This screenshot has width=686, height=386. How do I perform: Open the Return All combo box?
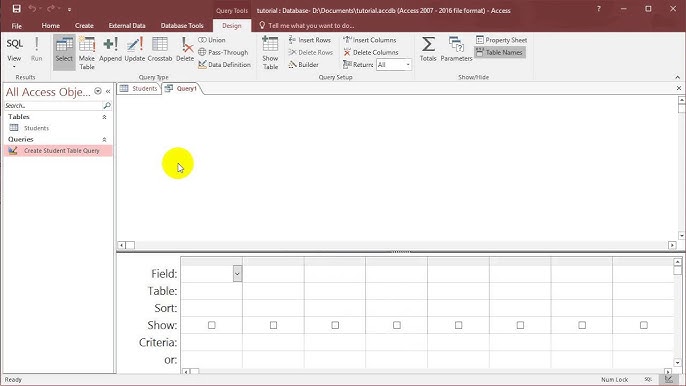[x=394, y=65]
